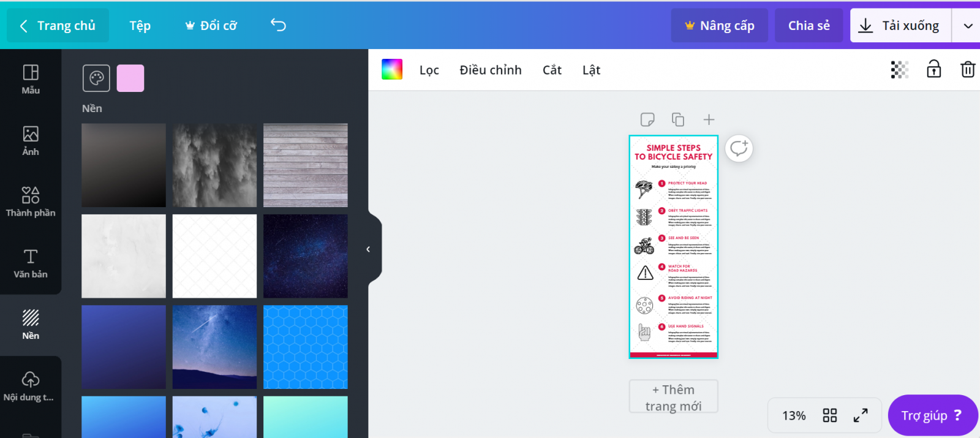The width and height of the screenshot is (980, 438).
Task: Open the rainbow color picker swatch
Action: pos(392,70)
